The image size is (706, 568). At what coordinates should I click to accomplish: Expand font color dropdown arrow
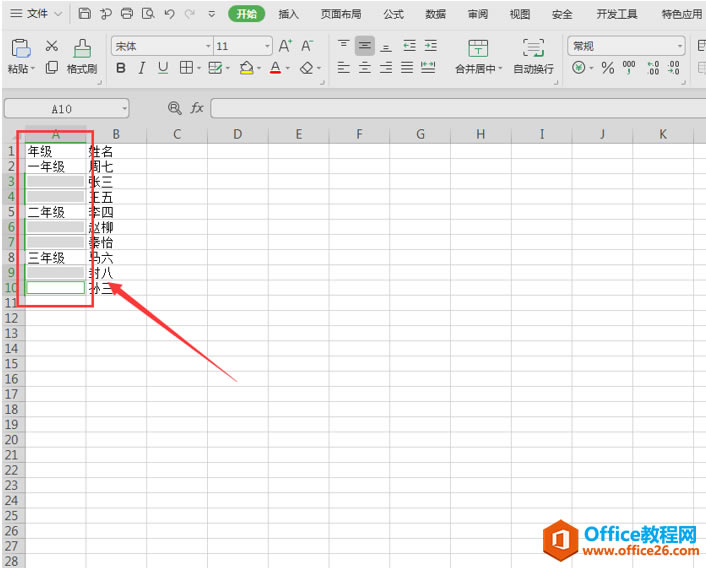pyautogui.click(x=288, y=68)
